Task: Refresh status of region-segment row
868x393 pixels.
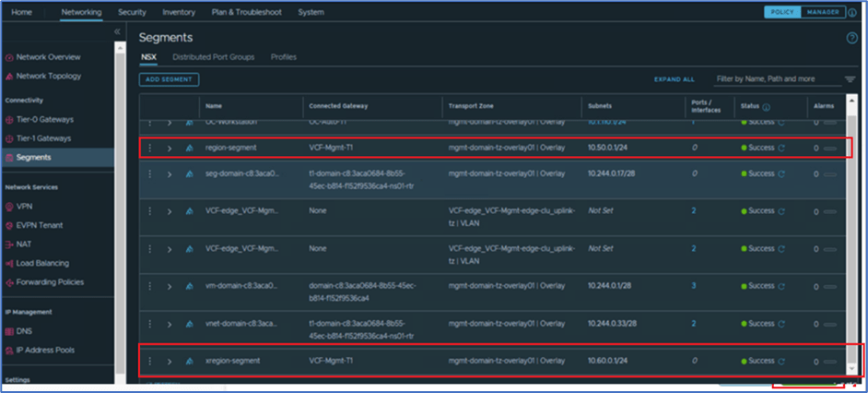Action: (x=781, y=148)
